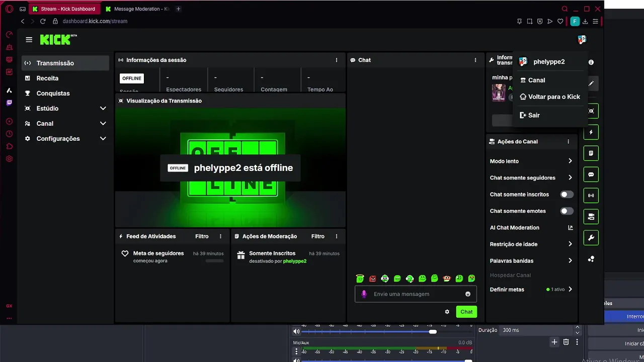Click phelyppe2 link in Ações de Moderação
Viewport: 644px width, 362px height.
295,261
